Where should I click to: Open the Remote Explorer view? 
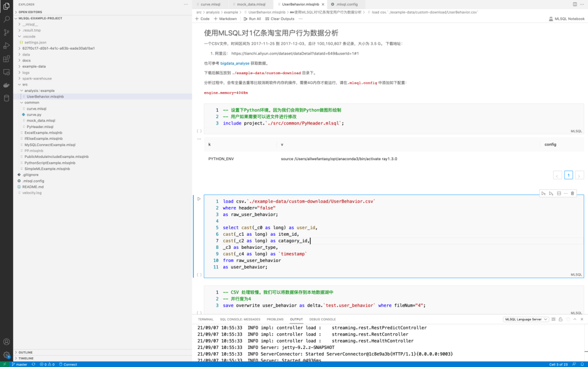click(7, 72)
